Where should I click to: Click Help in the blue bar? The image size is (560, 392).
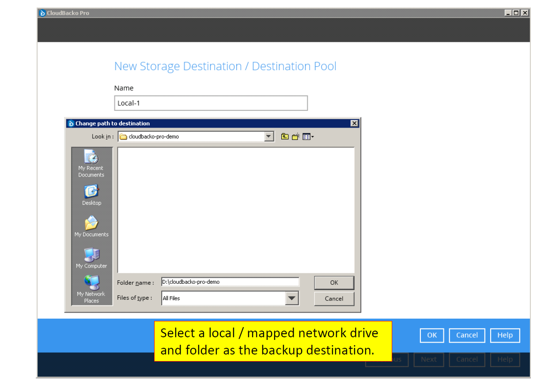pos(505,335)
